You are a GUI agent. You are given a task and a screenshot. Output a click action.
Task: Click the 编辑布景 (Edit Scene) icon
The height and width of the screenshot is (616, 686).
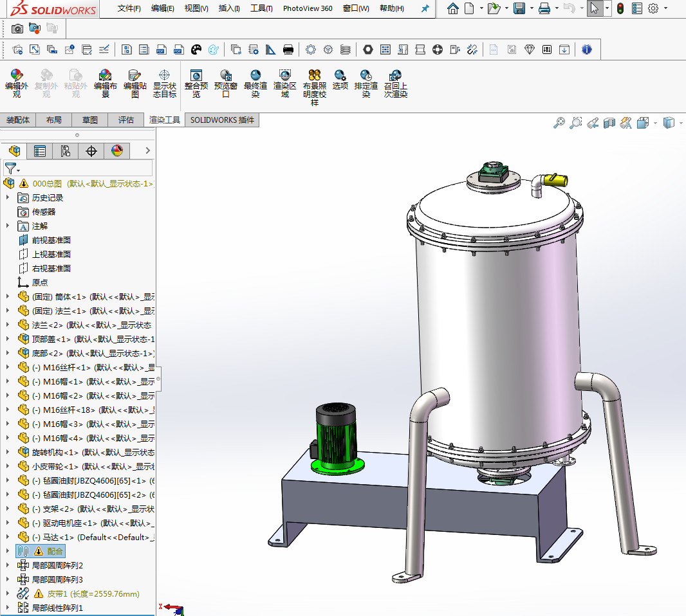point(105,77)
